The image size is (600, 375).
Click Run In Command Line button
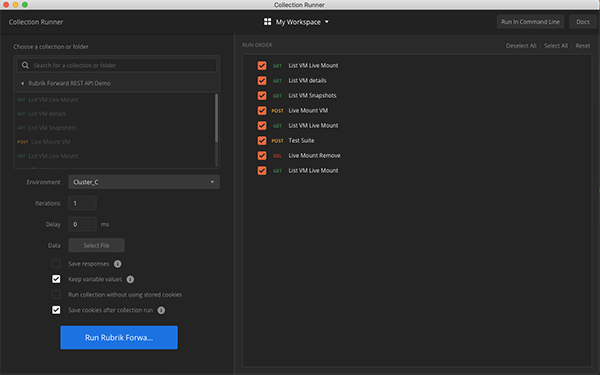pyautogui.click(x=530, y=22)
